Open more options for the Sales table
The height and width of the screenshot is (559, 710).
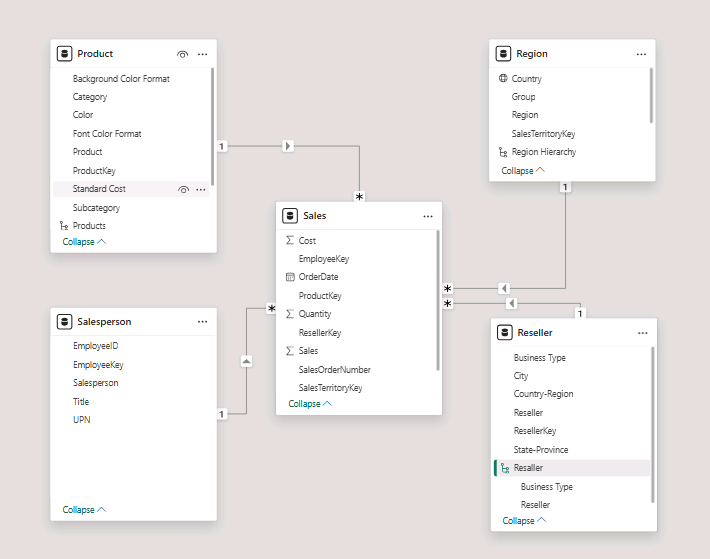click(428, 216)
